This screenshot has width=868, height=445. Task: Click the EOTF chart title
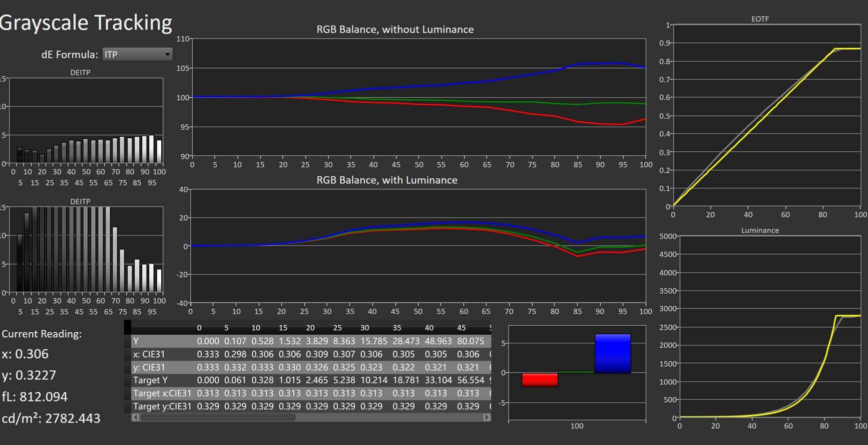(x=760, y=19)
